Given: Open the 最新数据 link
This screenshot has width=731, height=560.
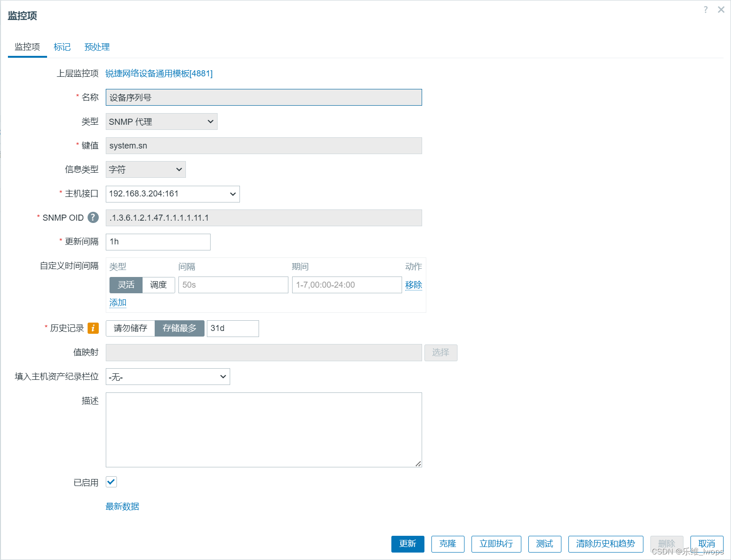Looking at the screenshot, I should (122, 506).
